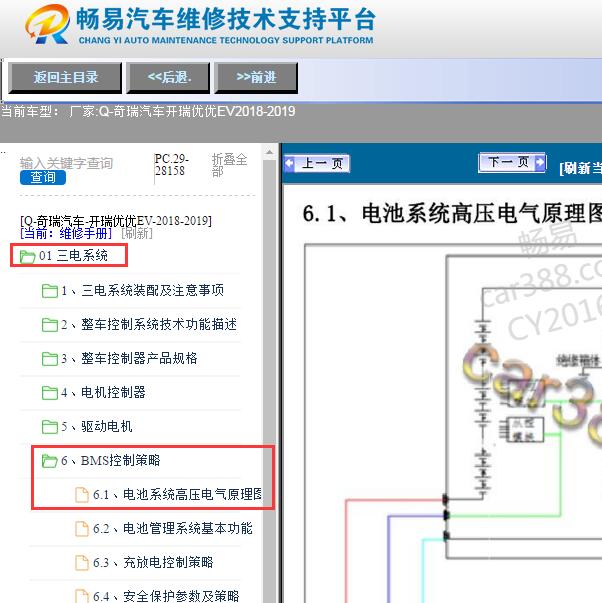Click document icon for 6.1 电池系统高压电气原理图
The image size is (602, 603).
coord(82,495)
